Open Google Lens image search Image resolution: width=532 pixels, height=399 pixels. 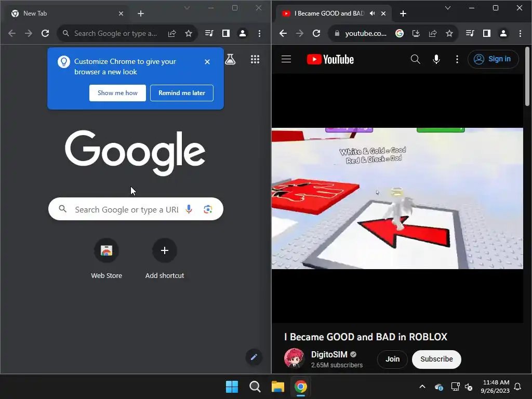pyautogui.click(x=208, y=209)
